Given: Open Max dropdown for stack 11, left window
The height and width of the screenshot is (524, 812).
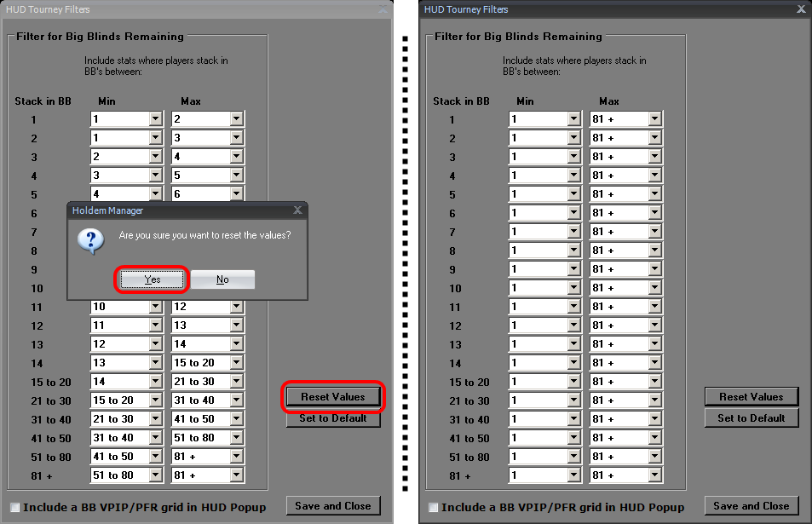Looking at the screenshot, I should (237, 307).
